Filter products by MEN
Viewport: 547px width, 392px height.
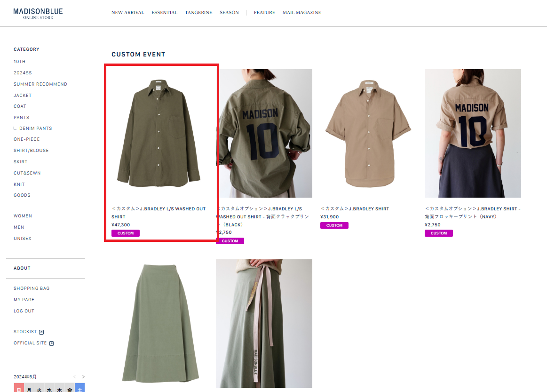[x=19, y=227]
